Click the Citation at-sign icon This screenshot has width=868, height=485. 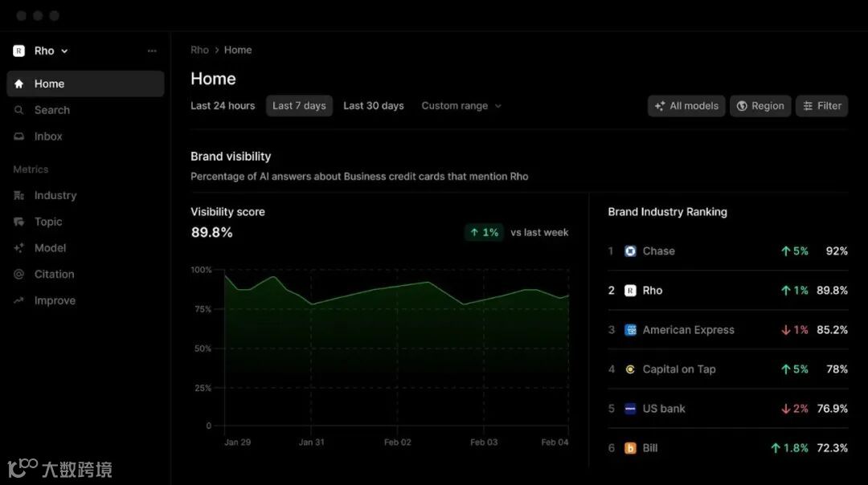(x=18, y=275)
